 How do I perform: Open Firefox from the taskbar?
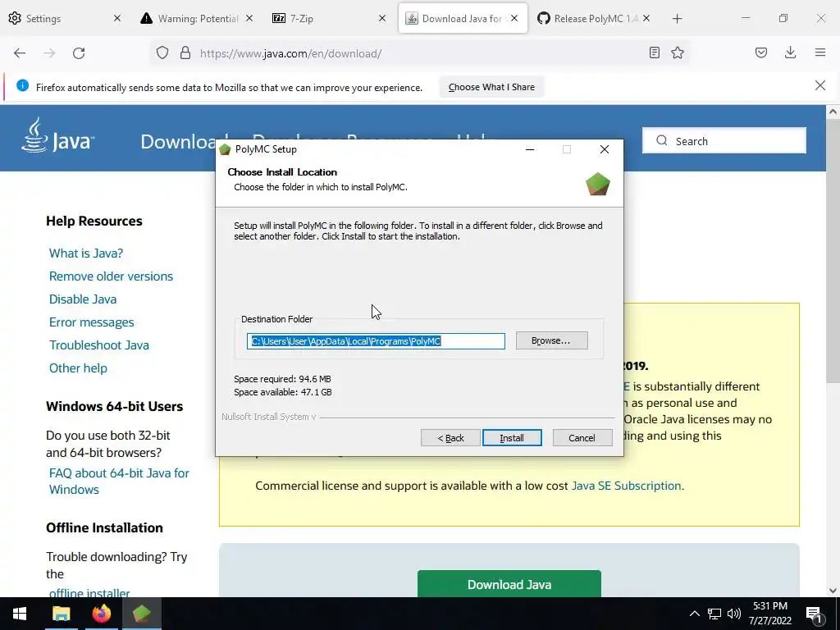[101, 614]
